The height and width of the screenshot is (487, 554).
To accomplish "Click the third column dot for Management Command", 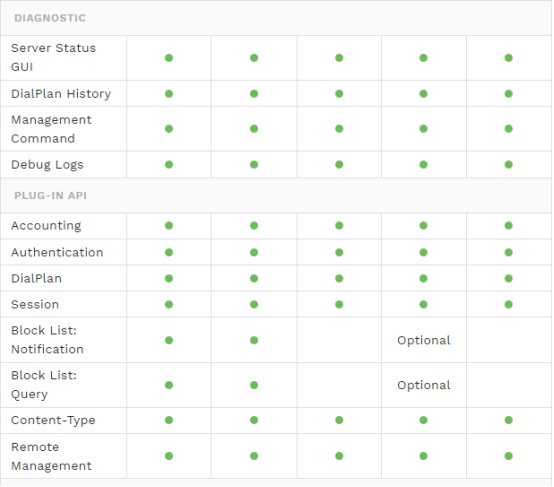I will (x=340, y=129).
